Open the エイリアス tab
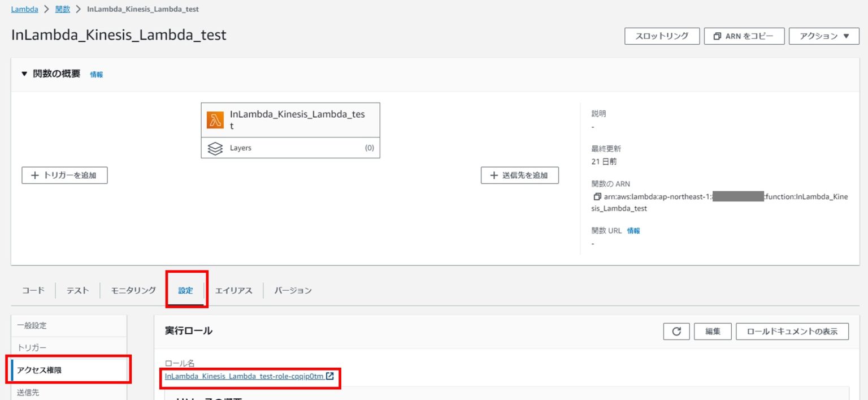The image size is (868, 400). tap(233, 290)
